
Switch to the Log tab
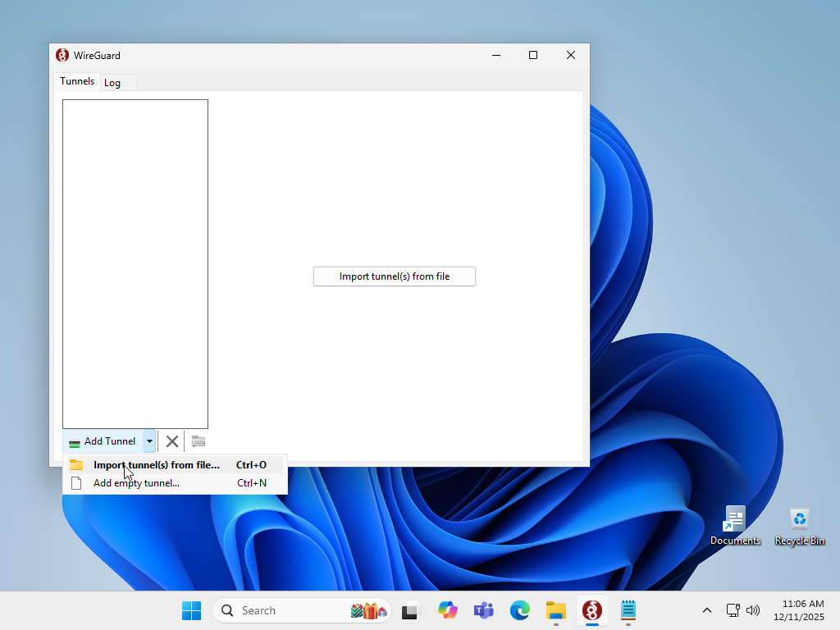point(113,82)
